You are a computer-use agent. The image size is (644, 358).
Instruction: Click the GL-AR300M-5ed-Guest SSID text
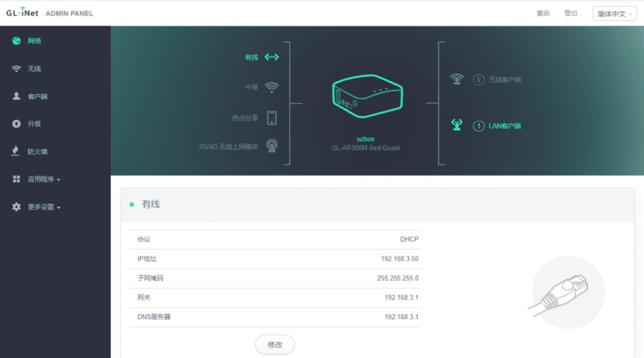point(365,148)
